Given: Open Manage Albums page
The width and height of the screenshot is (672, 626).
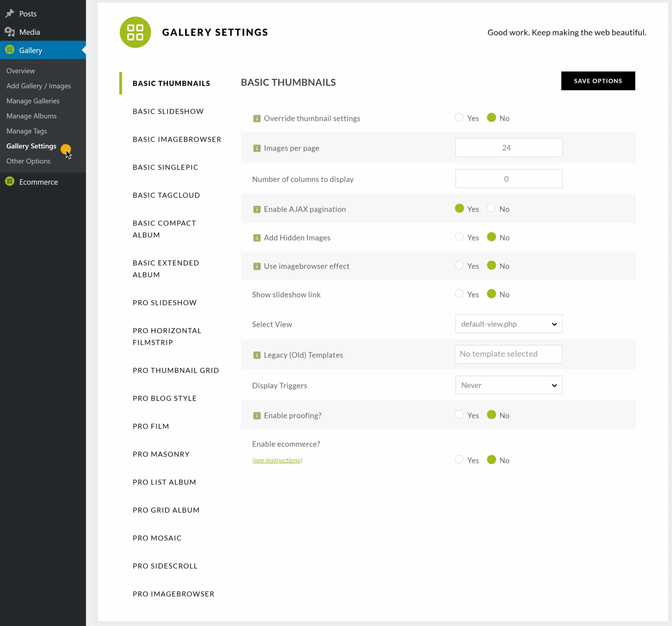Looking at the screenshot, I should pos(32,116).
